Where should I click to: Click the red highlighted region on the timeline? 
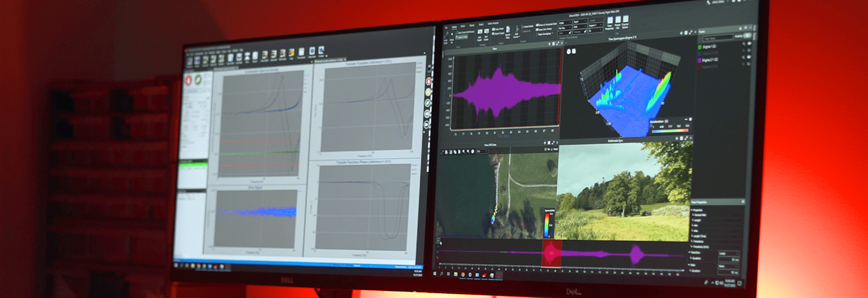[x=551, y=254]
